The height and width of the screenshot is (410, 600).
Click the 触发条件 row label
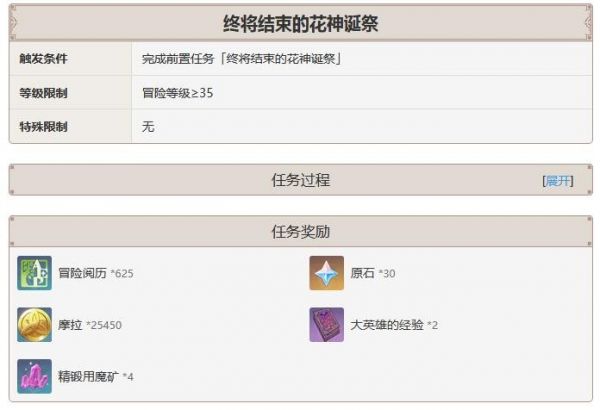[x=43, y=59]
